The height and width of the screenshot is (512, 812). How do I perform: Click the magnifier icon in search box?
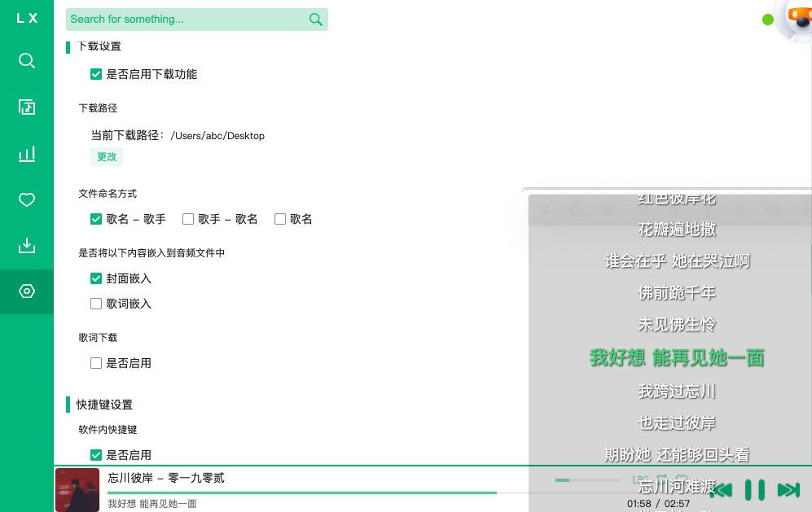[315, 20]
